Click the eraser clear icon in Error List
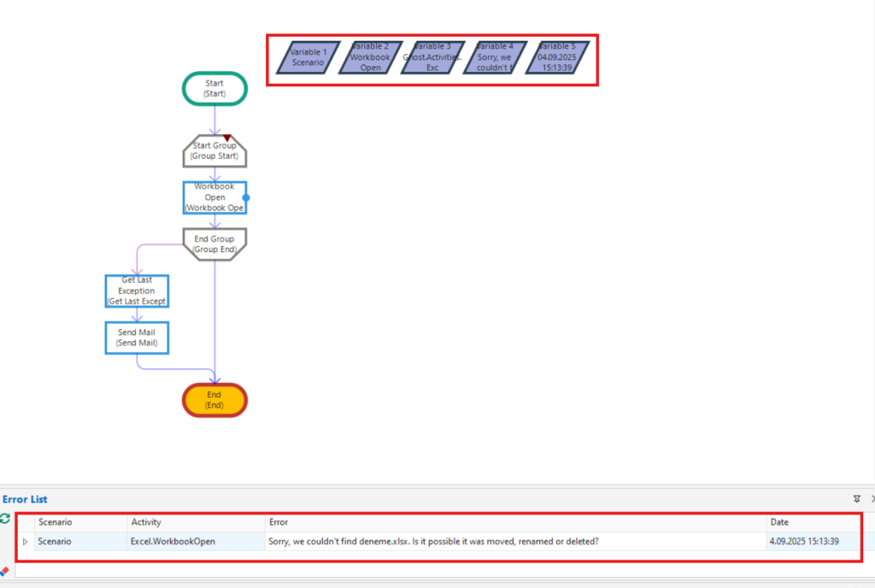The width and height of the screenshot is (875, 588). (x=5, y=571)
